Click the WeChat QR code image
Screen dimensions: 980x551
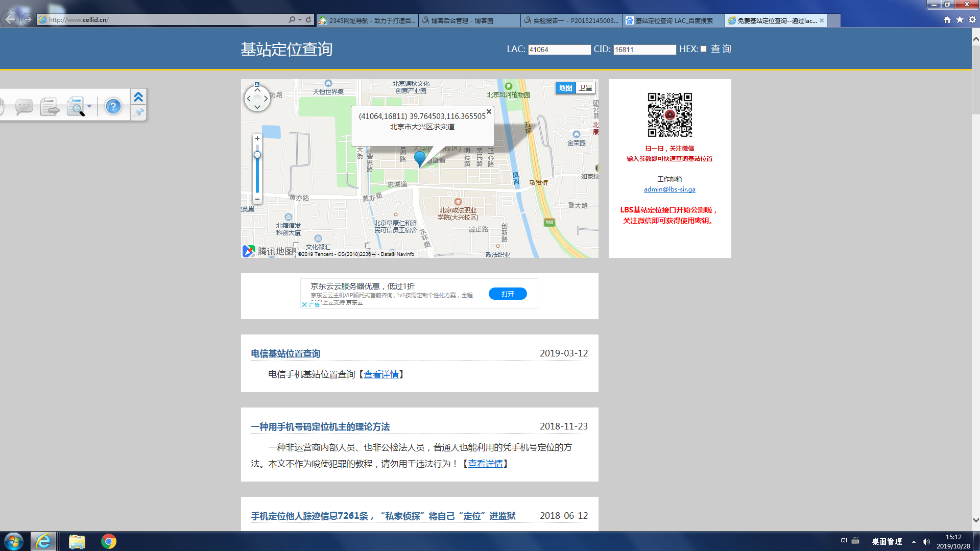coord(670,114)
